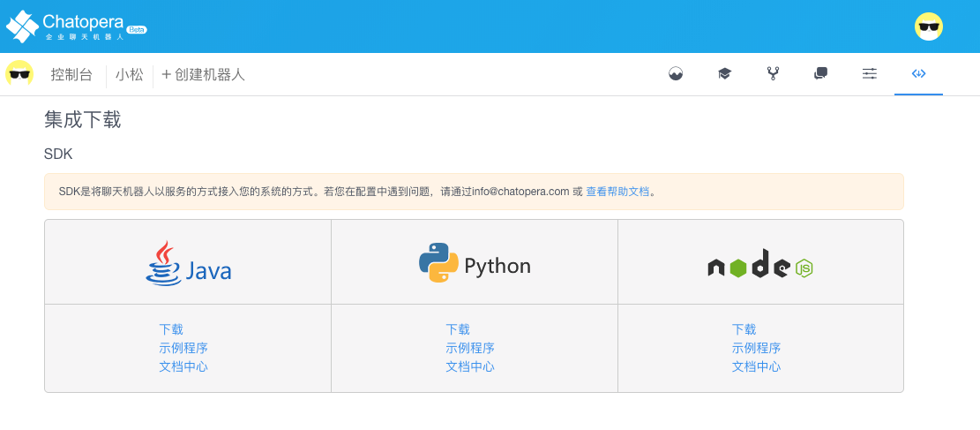Go to 控制台 console
The image size is (980, 430).
[71, 75]
